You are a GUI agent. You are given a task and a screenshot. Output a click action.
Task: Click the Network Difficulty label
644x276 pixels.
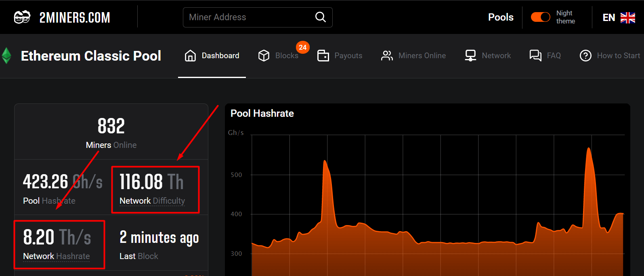point(152,201)
